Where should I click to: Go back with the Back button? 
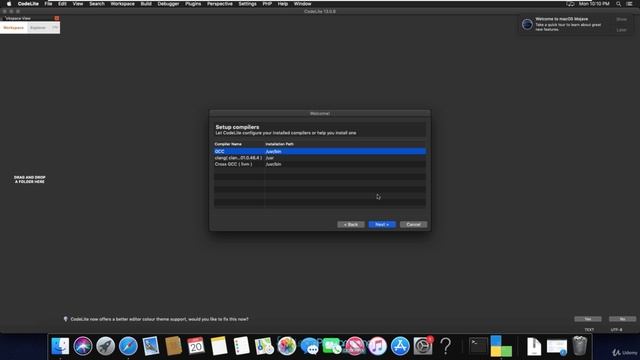pos(351,224)
